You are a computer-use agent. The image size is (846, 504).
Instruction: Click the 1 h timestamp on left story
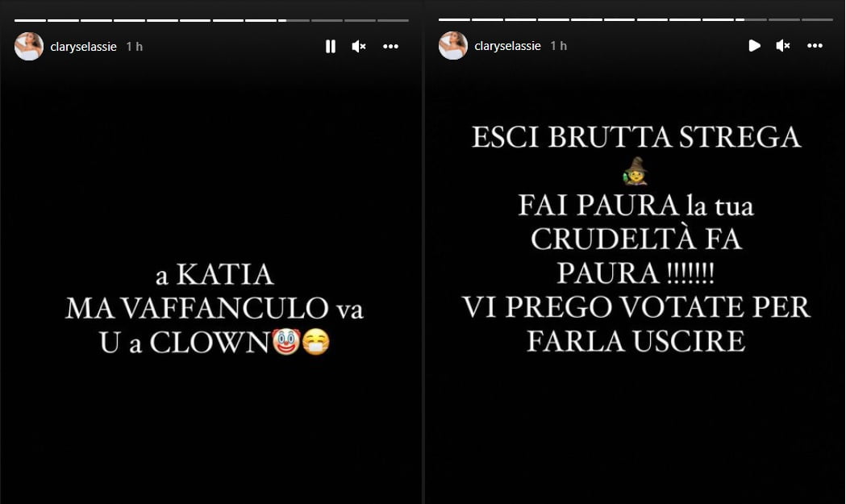135,47
